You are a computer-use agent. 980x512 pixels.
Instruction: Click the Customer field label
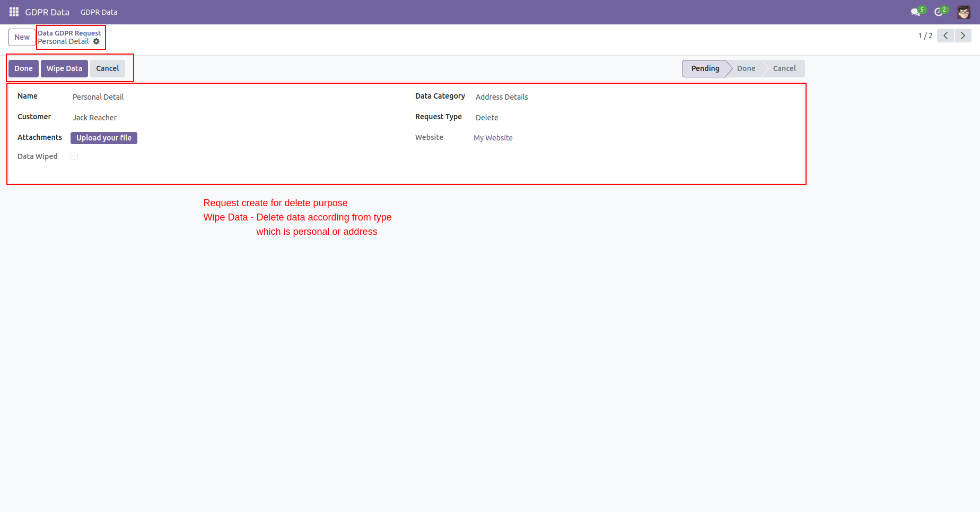coord(34,117)
